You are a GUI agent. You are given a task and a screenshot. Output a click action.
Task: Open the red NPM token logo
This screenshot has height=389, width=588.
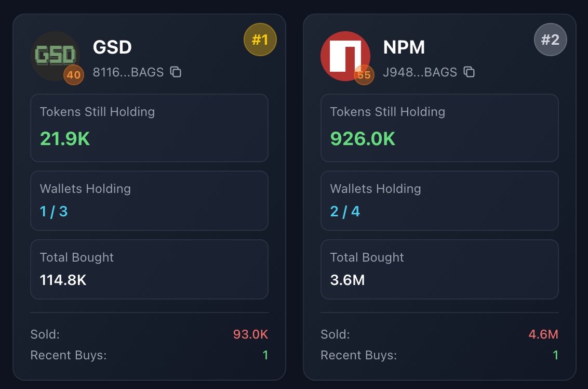pyautogui.click(x=345, y=56)
